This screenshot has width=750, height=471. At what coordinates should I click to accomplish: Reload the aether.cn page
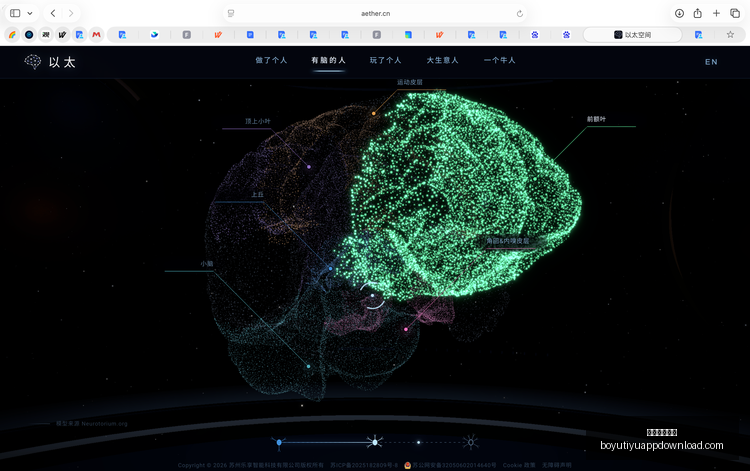[519, 13]
